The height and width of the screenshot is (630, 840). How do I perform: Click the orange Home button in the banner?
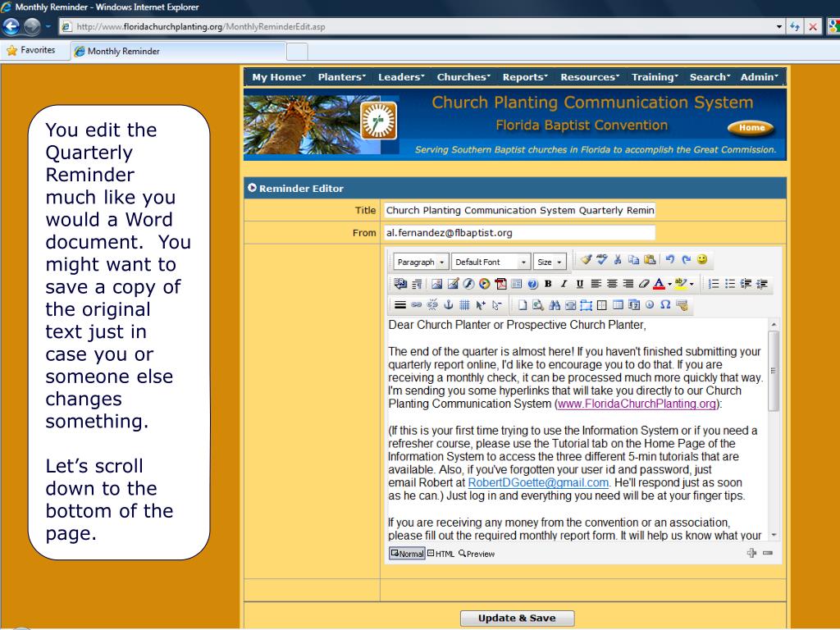751,127
